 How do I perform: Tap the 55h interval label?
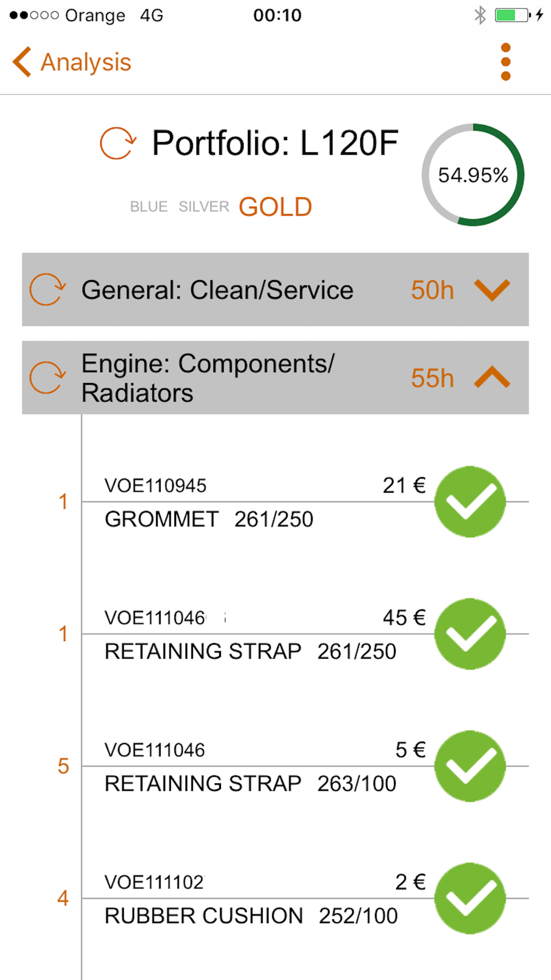(433, 378)
